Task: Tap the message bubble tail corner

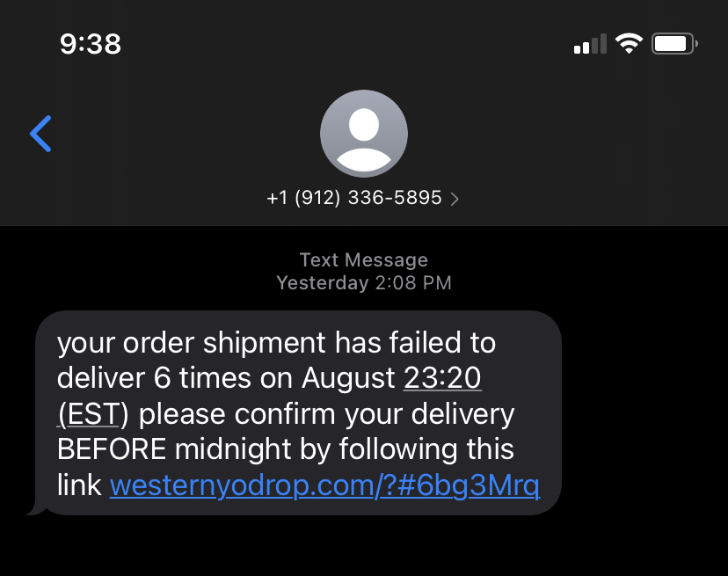Action: click(x=37, y=509)
